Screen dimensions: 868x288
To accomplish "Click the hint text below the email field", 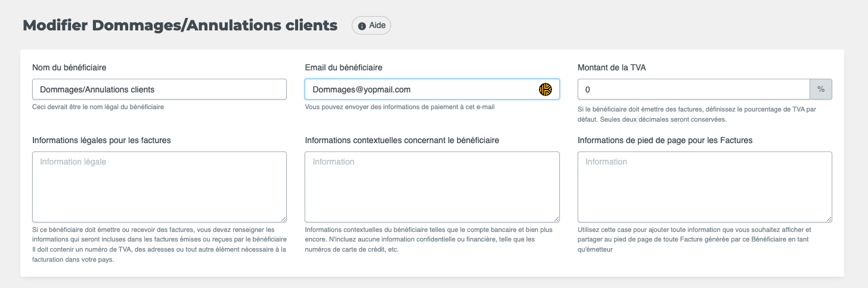I will coord(399,107).
